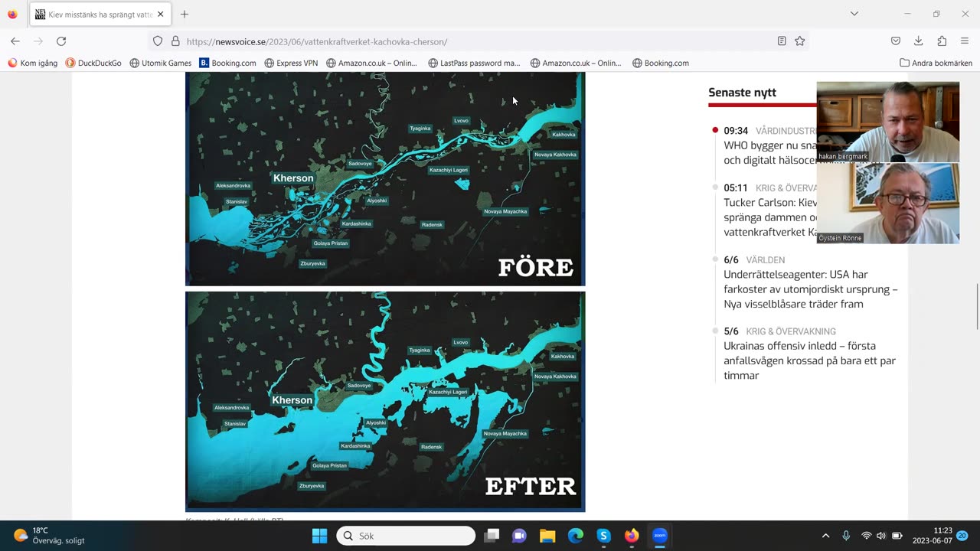Image resolution: width=980 pixels, height=551 pixels.
Task: Open the Firefox downloads panel
Action: (919, 41)
